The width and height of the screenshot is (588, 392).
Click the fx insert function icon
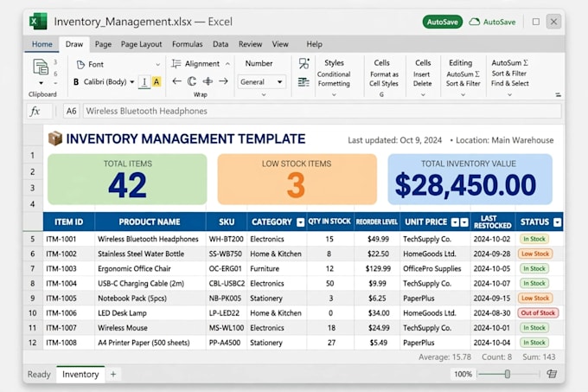[35, 111]
